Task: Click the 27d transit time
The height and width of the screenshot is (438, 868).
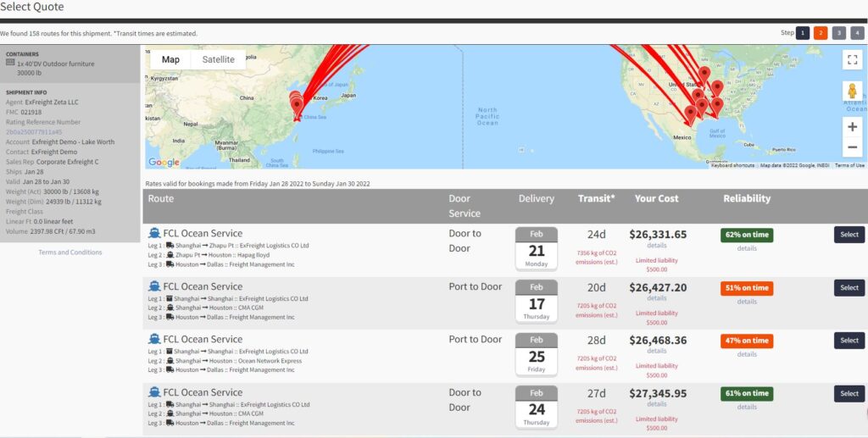Action: point(596,394)
